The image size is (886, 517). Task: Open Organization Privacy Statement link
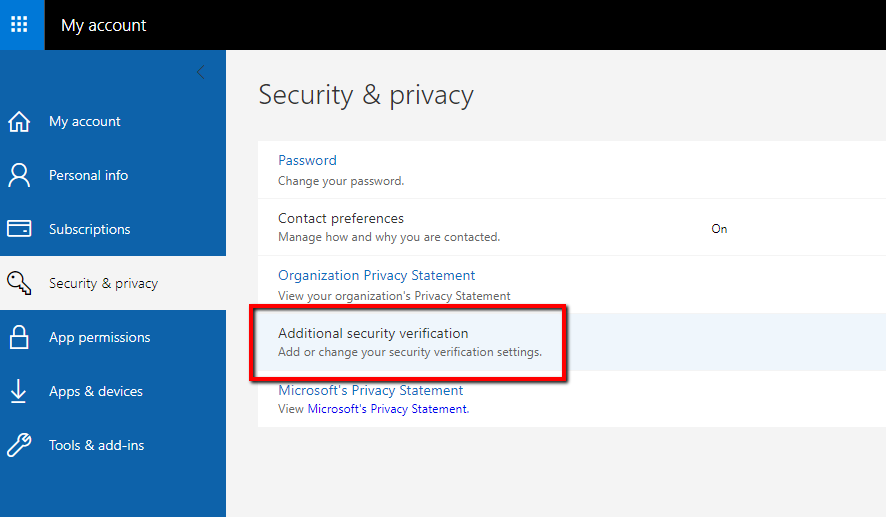point(376,276)
